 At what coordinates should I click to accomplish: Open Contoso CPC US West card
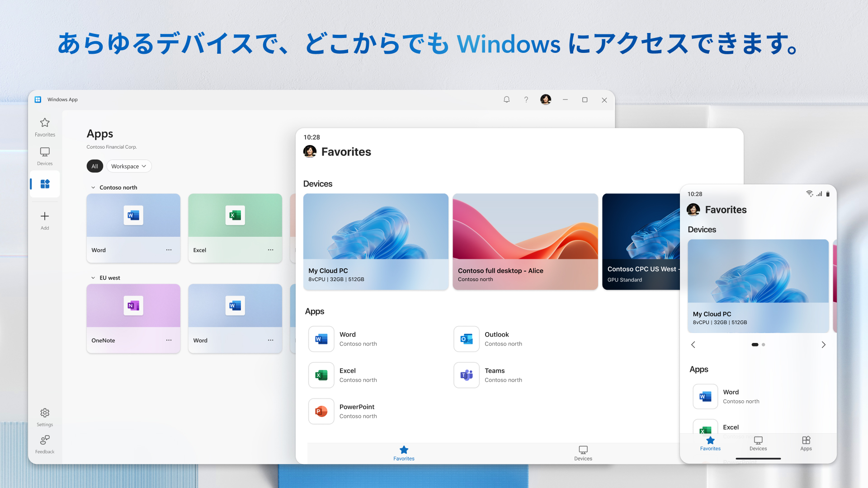(x=641, y=242)
